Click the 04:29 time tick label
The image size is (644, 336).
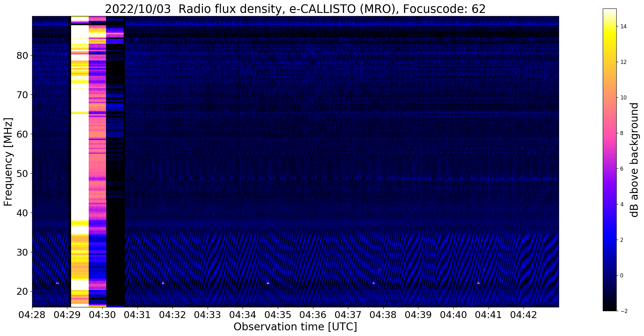click(67, 315)
